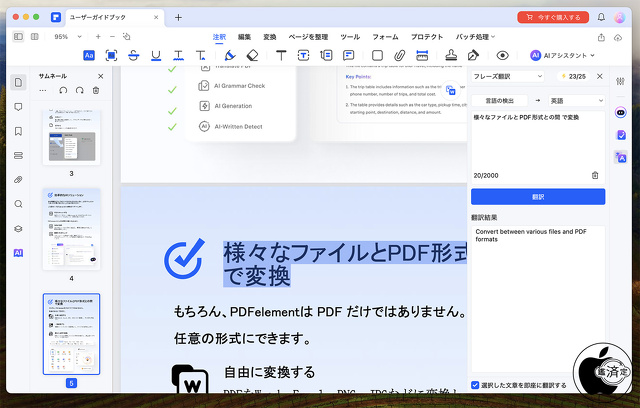Open the プロテクト tab
Image resolution: width=640 pixels, height=408 pixels.
pos(427,37)
